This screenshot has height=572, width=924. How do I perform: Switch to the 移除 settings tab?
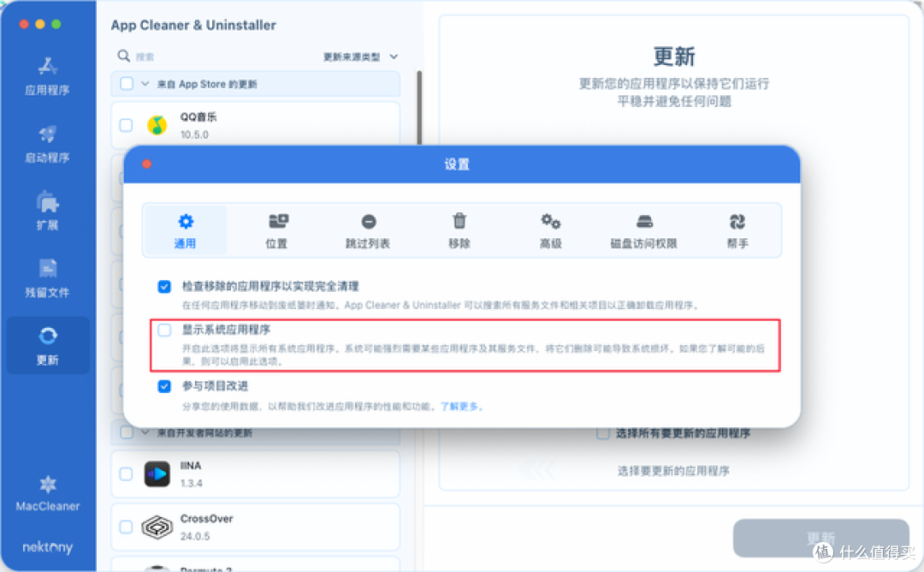[x=459, y=230]
